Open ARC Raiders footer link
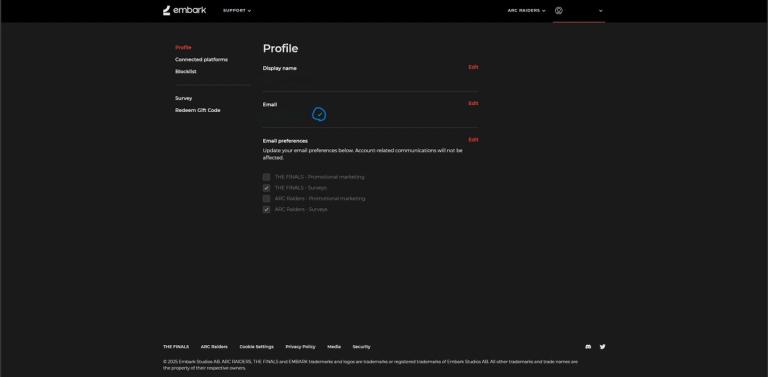768x377 pixels. click(214, 347)
